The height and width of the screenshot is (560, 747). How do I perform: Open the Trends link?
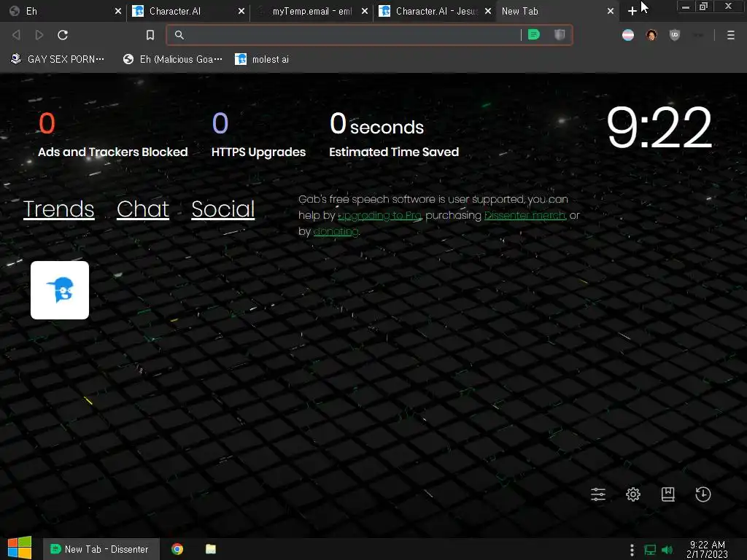pyautogui.click(x=58, y=209)
